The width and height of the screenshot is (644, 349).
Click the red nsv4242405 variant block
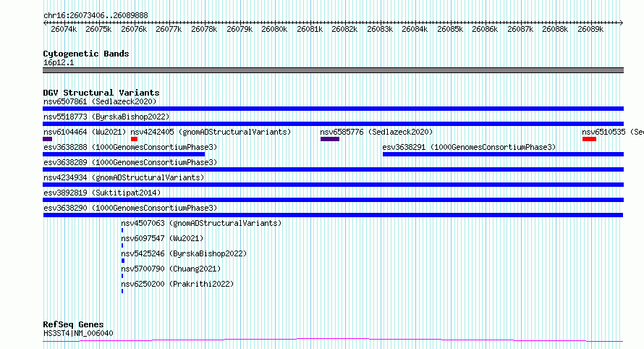(x=134, y=139)
